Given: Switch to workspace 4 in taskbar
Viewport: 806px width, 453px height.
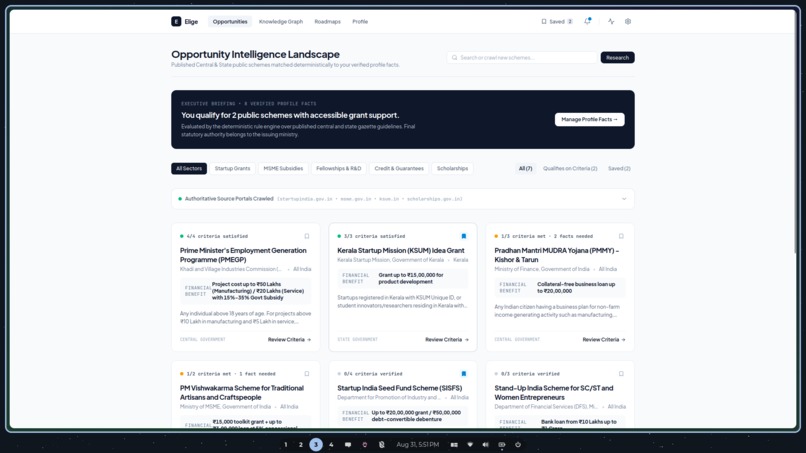Looking at the screenshot, I should coord(331,445).
